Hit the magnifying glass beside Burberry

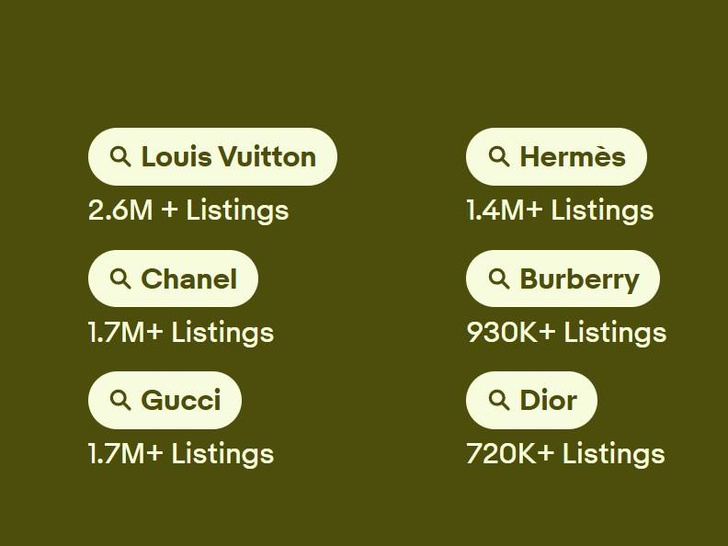498,279
